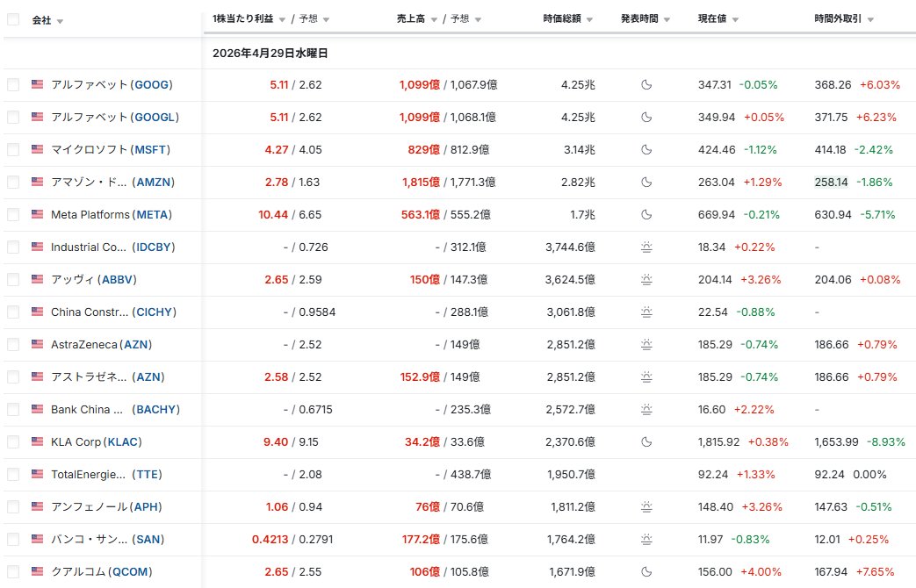Toggle the select-all checkbox in header
The height and width of the screenshot is (588, 916).
(x=13, y=20)
